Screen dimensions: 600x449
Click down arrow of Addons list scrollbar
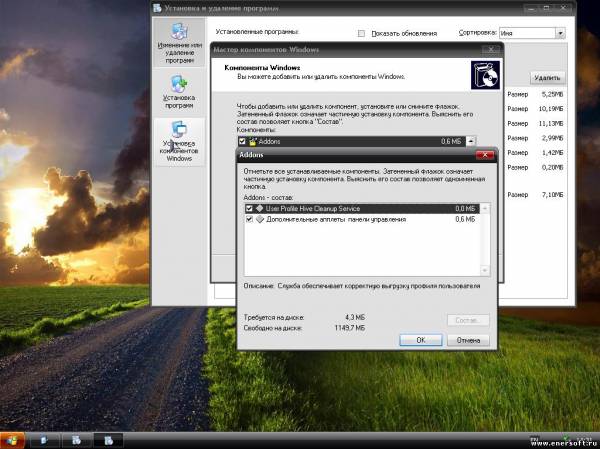pyautogui.click(x=485, y=270)
